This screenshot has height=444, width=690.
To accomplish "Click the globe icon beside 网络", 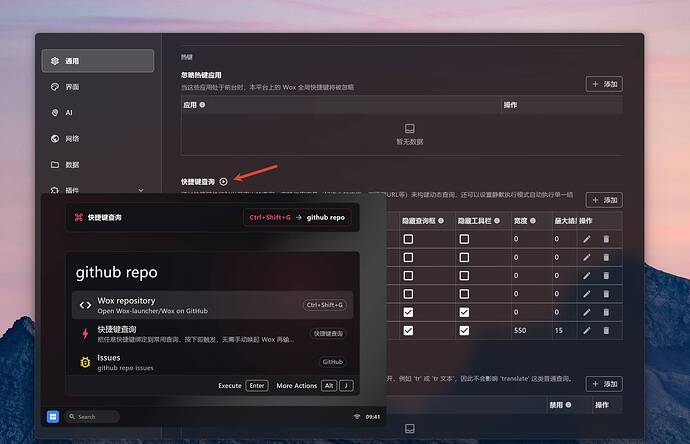I will pos(55,139).
